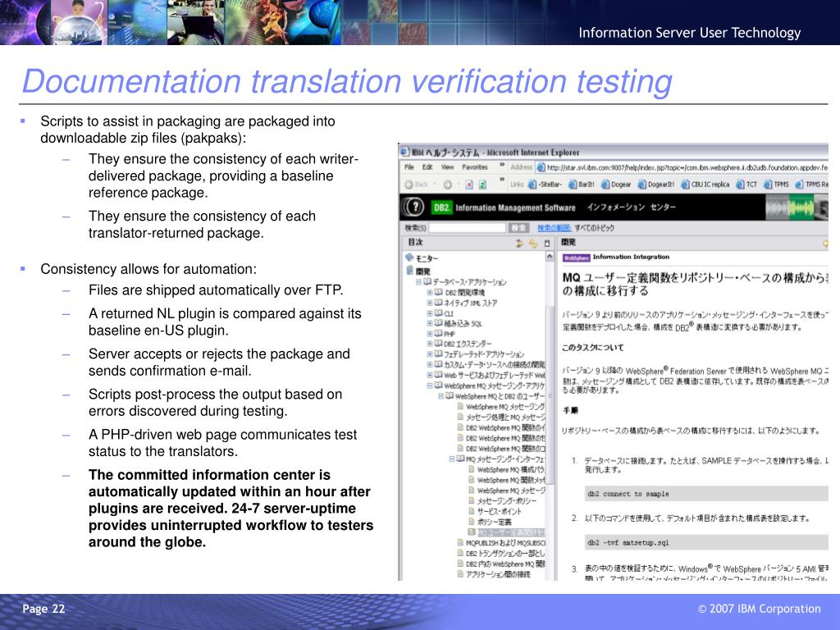Screen dimensions: 840x630
Task: Open the Edit menu
Action: (x=427, y=167)
